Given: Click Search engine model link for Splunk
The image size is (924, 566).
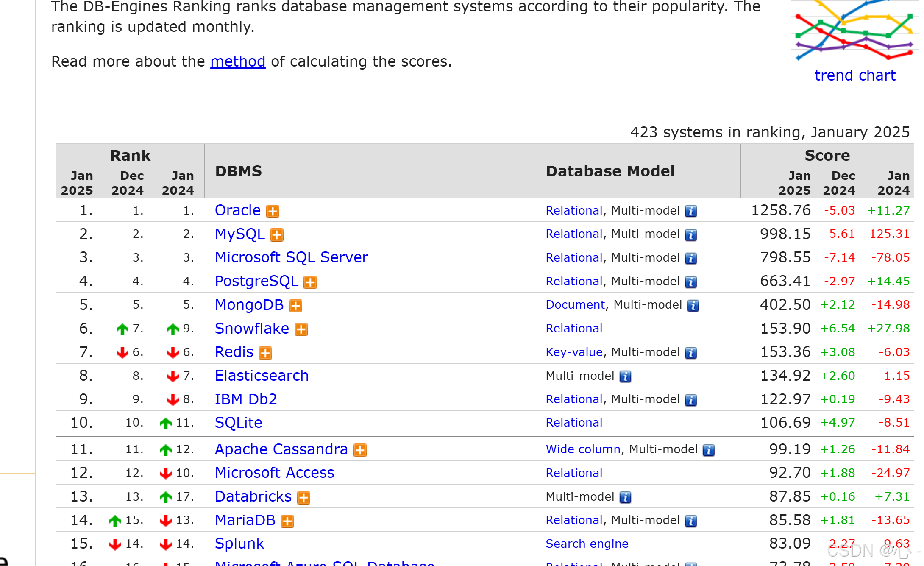Looking at the screenshot, I should click(x=587, y=544).
